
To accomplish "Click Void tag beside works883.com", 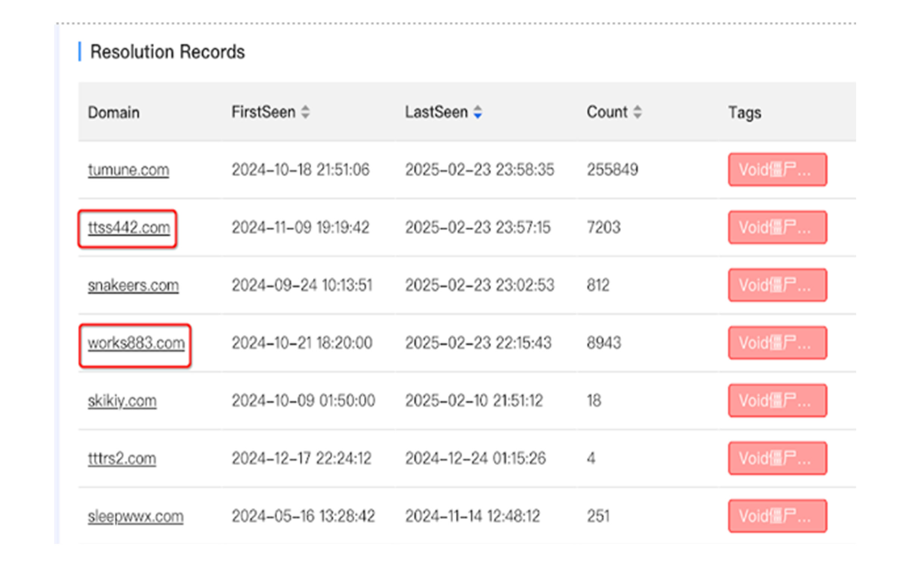I will (x=777, y=343).
